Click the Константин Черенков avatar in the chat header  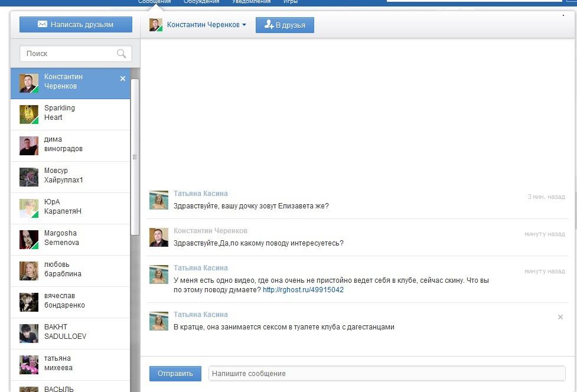point(156,25)
